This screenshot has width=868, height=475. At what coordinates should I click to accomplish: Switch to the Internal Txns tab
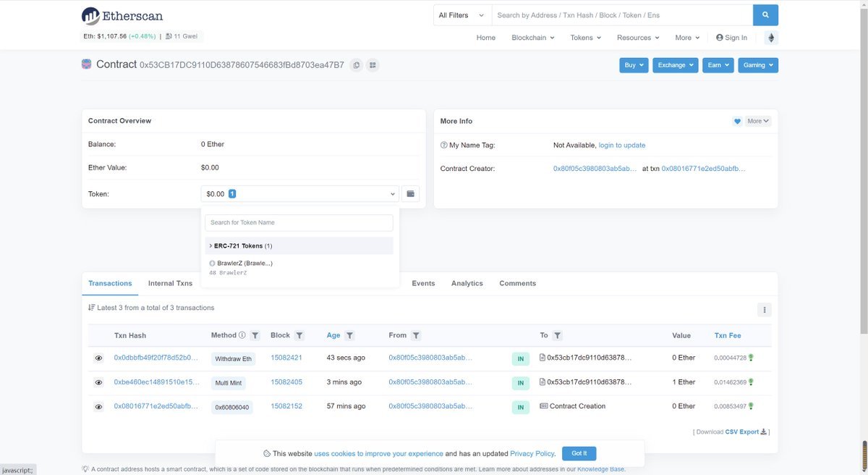[171, 284]
